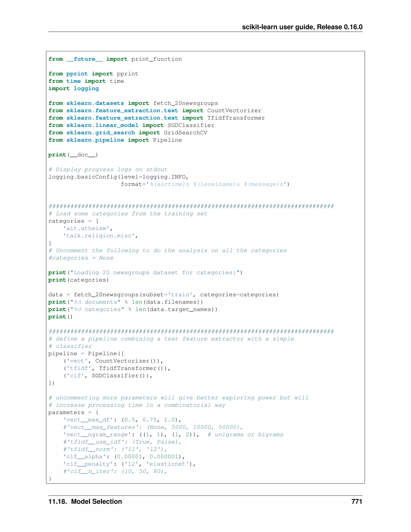This screenshot has width=411, height=532.
Task: Click the format string '%(asctime)s %(levelname)s %(message)s'
Action: point(217,184)
